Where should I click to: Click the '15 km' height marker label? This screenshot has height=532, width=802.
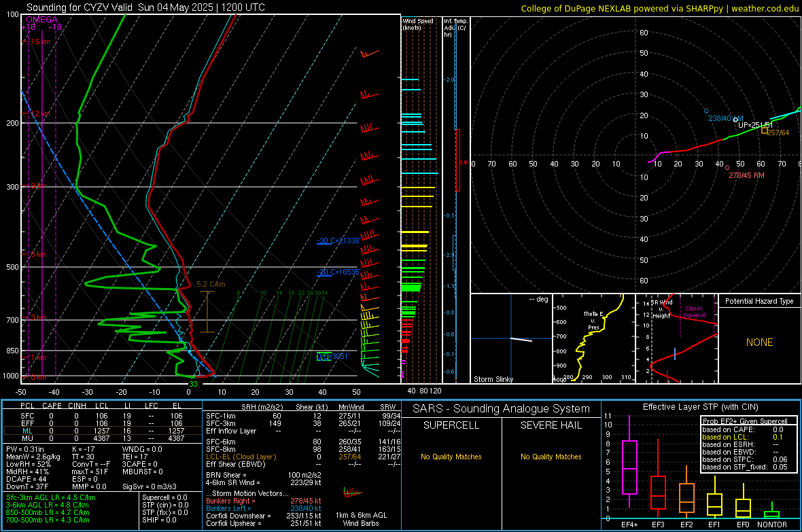pyautogui.click(x=40, y=41)
